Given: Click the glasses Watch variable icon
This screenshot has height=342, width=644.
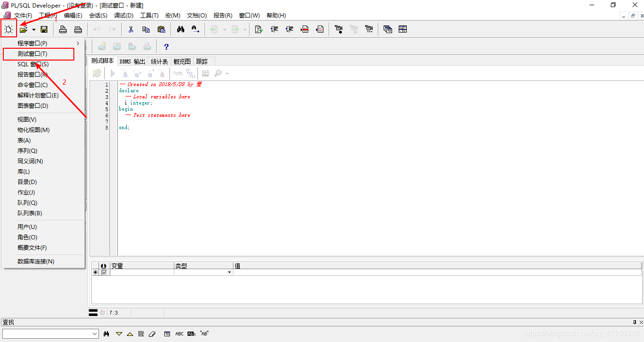Looking at the screenshot, I should (178, 73).
